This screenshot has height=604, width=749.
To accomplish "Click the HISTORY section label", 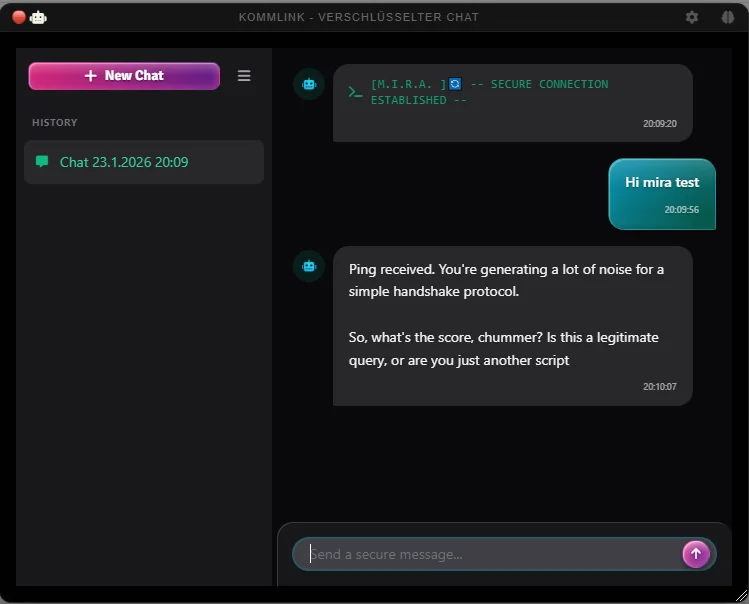I will pos(55,123).
